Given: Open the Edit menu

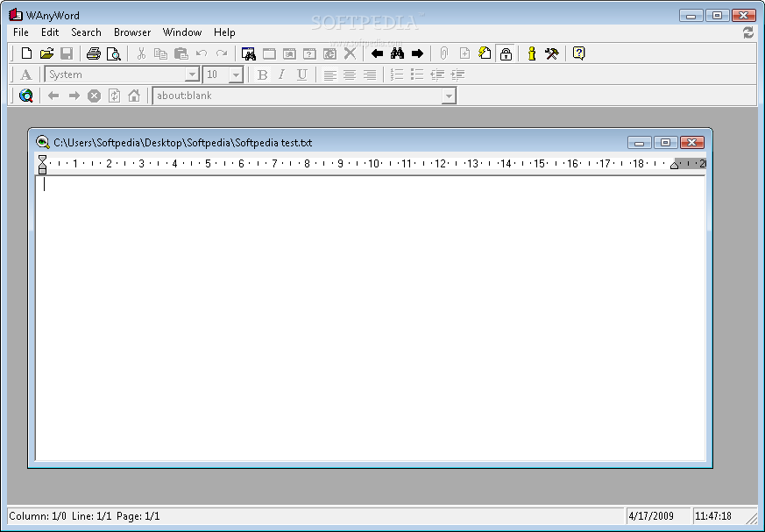Looking at the screenshot, I should [50, 32].
